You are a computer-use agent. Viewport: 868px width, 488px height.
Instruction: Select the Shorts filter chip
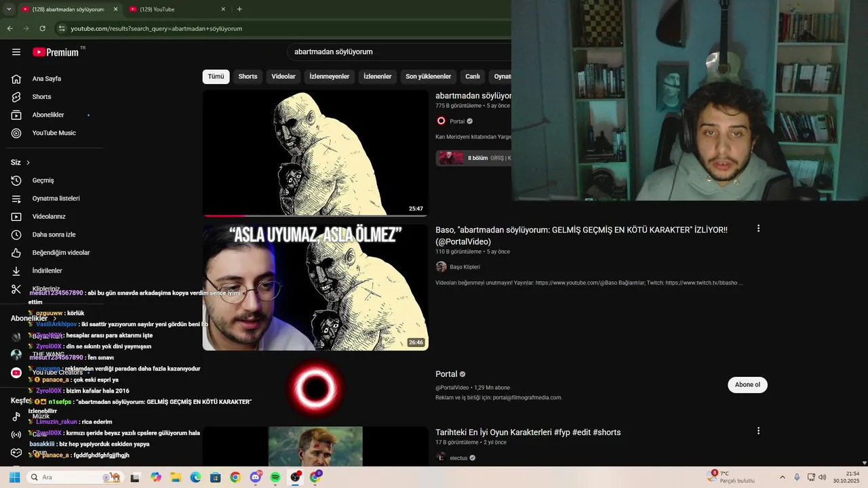[248, 77]
